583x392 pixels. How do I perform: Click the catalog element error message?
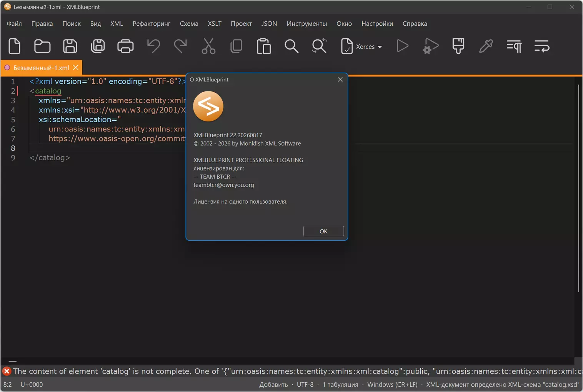pos(298,371)
